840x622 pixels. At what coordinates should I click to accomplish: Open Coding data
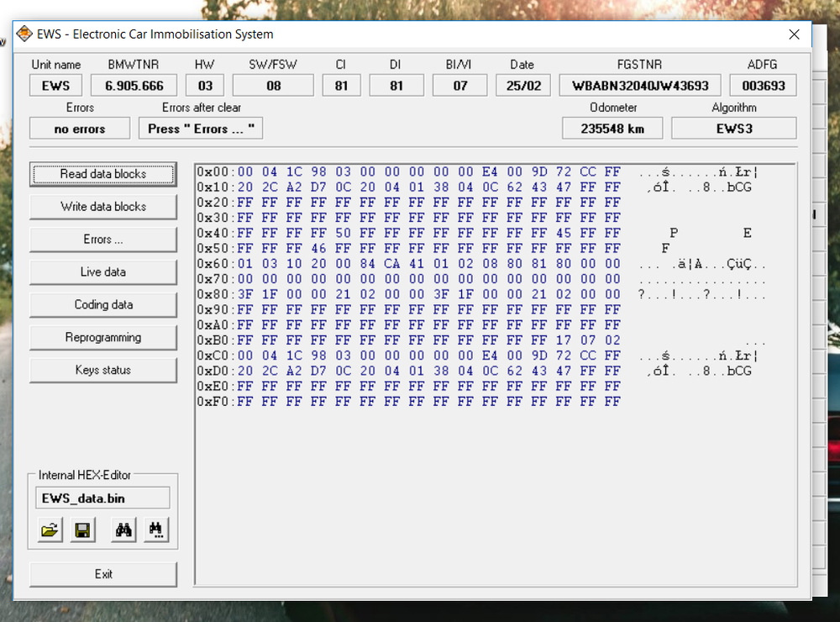pos(103,305)
